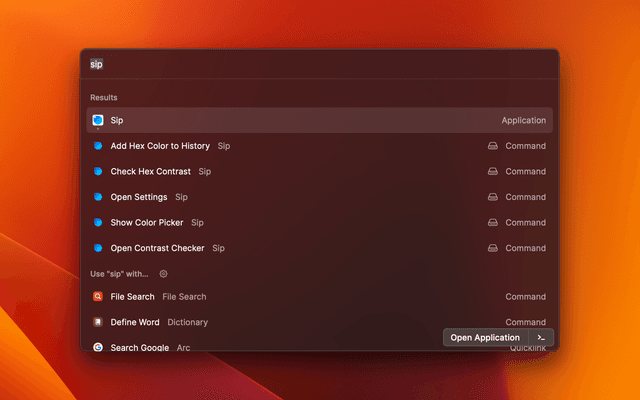Click the Sip application icon in results
Viewport: 640px width, 400px height.
[98, 120]
